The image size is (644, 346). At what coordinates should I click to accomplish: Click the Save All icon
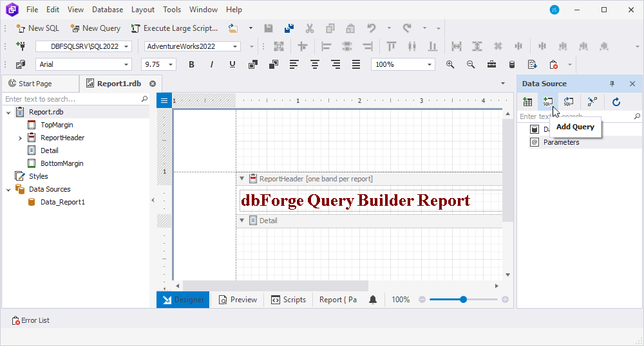[289, 28]
